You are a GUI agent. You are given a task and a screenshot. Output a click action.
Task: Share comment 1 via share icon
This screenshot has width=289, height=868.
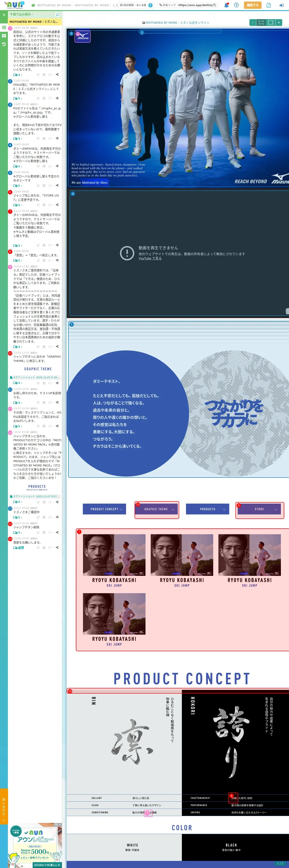point(57,74)
